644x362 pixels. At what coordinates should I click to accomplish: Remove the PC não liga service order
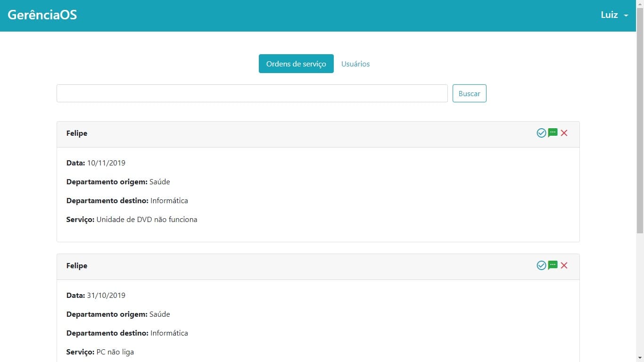click(x=564, y=265)
